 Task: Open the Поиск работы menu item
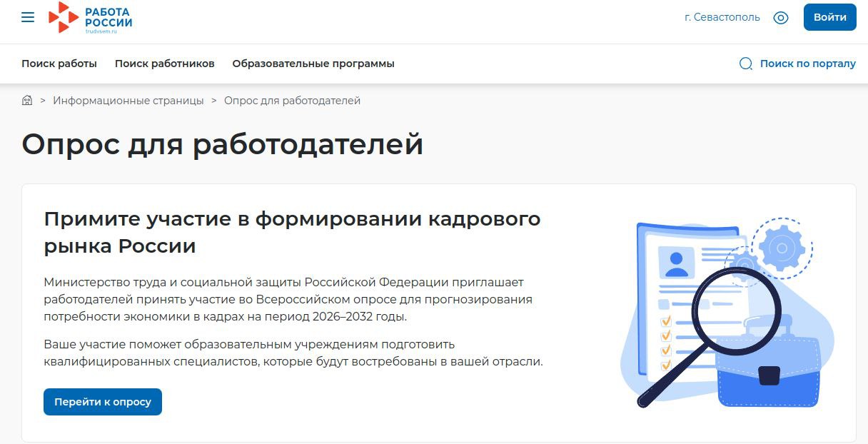[59, 64]
